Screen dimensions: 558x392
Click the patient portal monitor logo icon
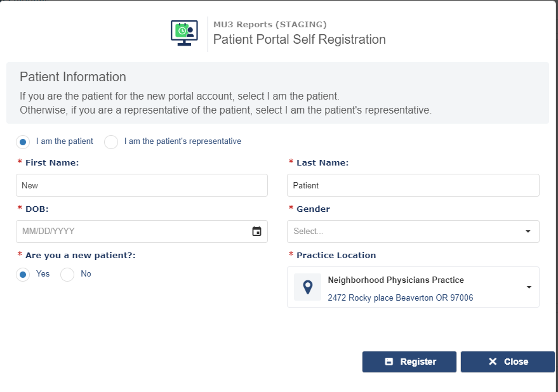[x=184, y=33]
